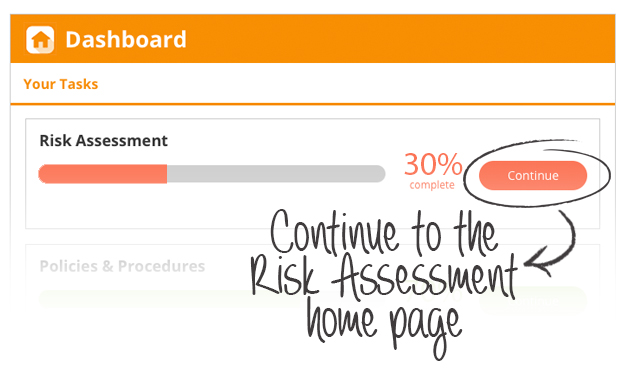The height and width of the screenshot is (369, 626).
Task: Click the handwritten 'Continue to the' text
Action: 384,233
